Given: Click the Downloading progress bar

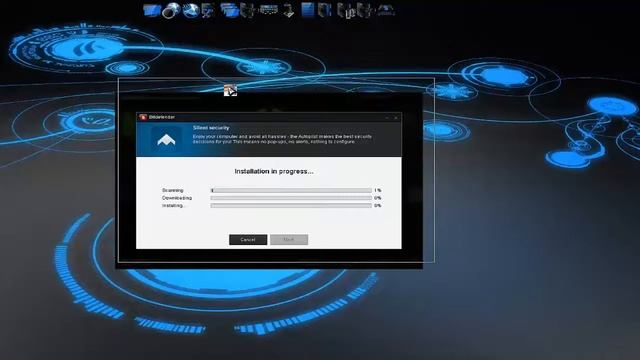Looking at the screenshot, I should [x=291, y=198].
